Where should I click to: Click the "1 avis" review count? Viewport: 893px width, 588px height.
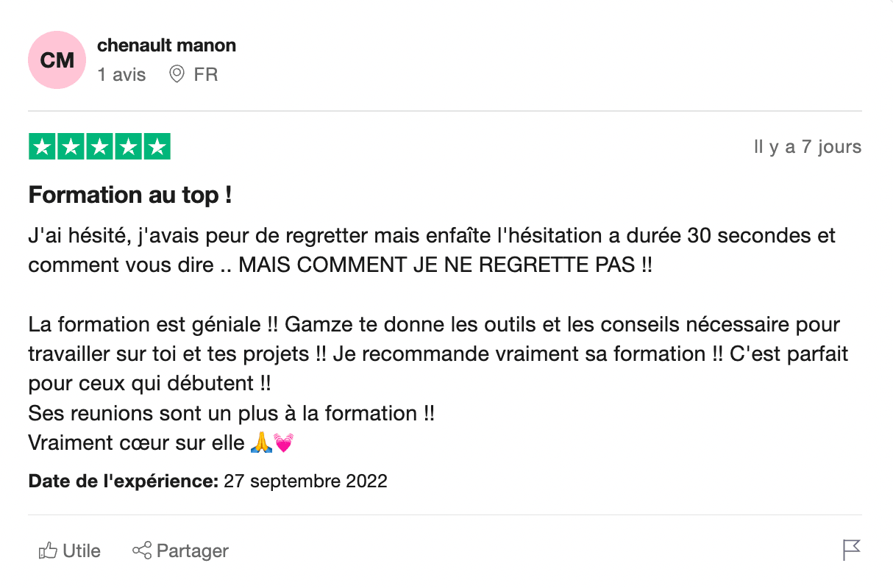[121, 74]
